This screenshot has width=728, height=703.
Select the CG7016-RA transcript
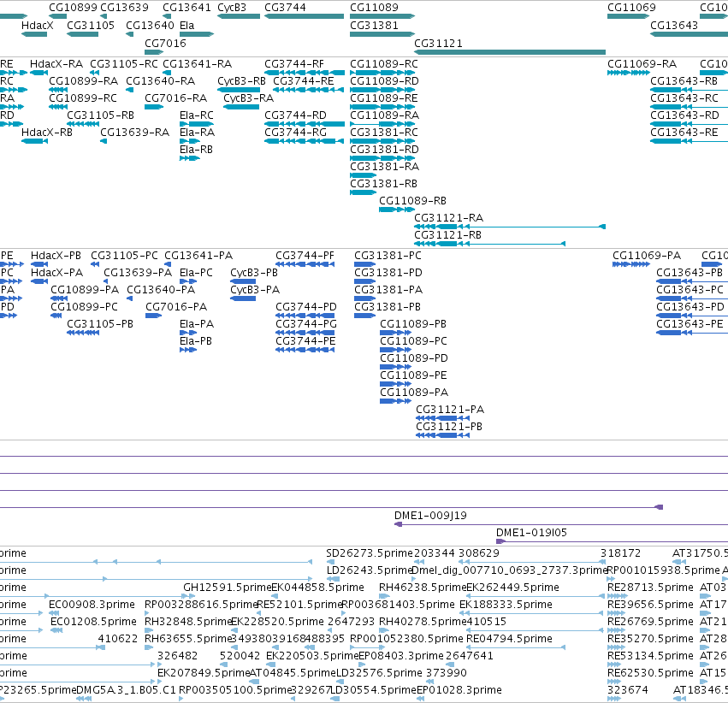[154, 107]
